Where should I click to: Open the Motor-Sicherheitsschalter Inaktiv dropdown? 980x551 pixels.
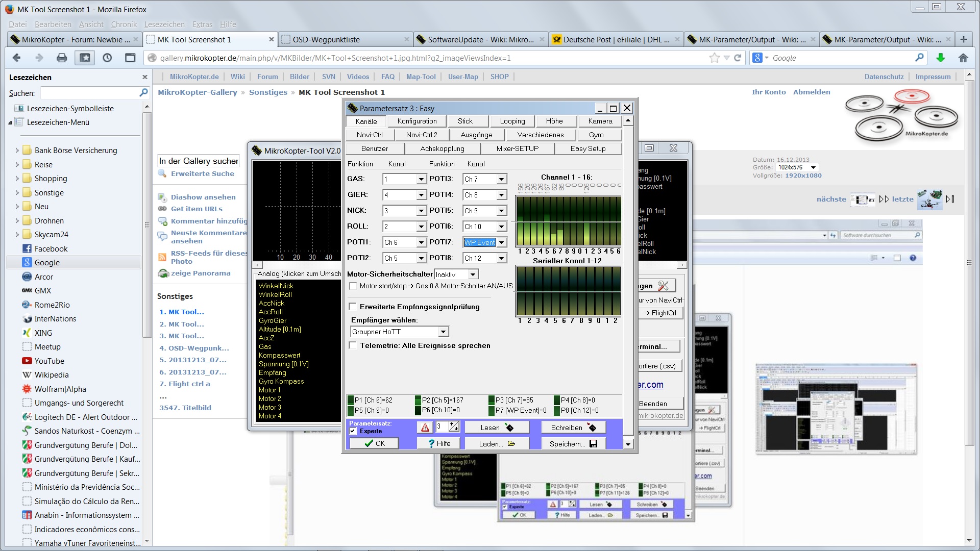473,274
